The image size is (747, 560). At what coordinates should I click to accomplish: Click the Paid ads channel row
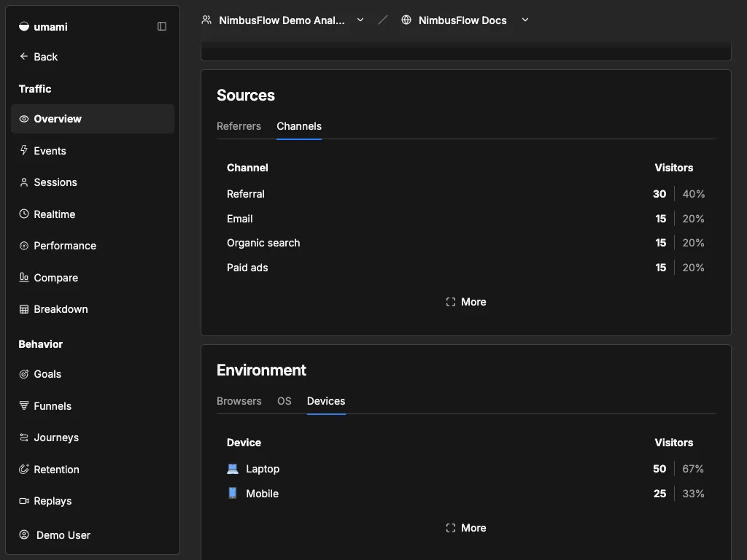tap(466, 268)
